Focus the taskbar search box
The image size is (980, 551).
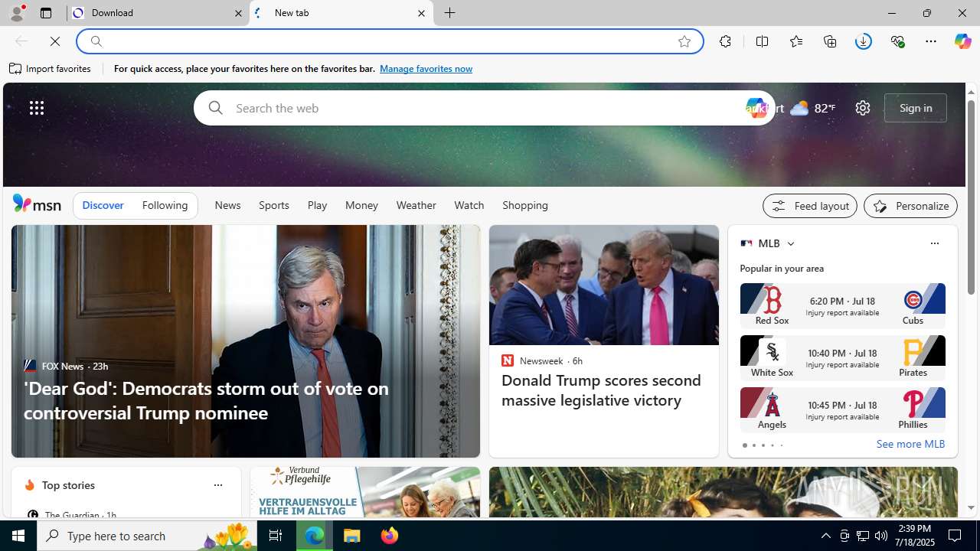pos(148,536)
